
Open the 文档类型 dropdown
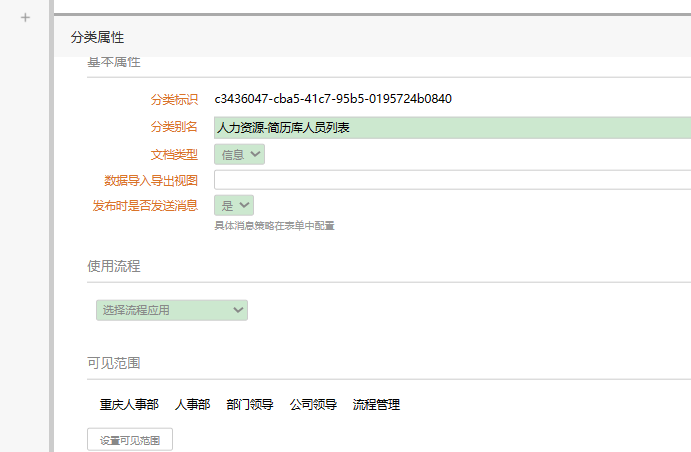click(x=239, y=154)
